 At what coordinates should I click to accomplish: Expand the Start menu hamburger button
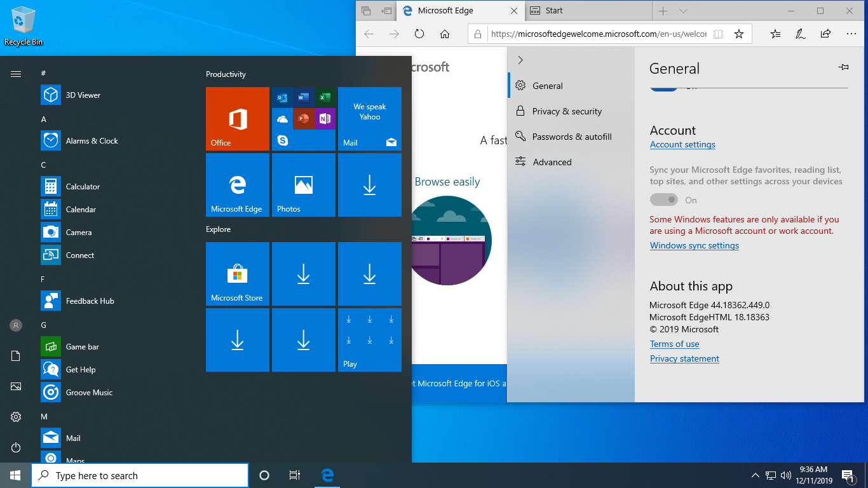tap(16, 74)
